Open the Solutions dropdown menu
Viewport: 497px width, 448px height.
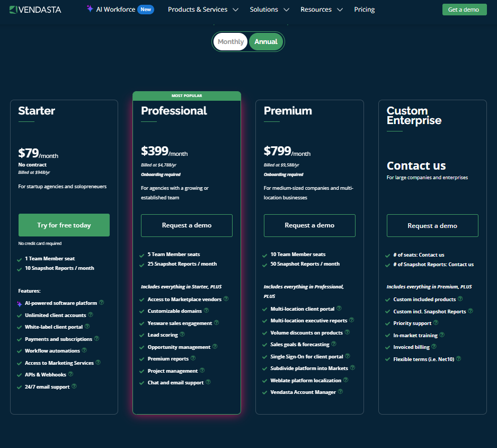(x=269, y=10)
